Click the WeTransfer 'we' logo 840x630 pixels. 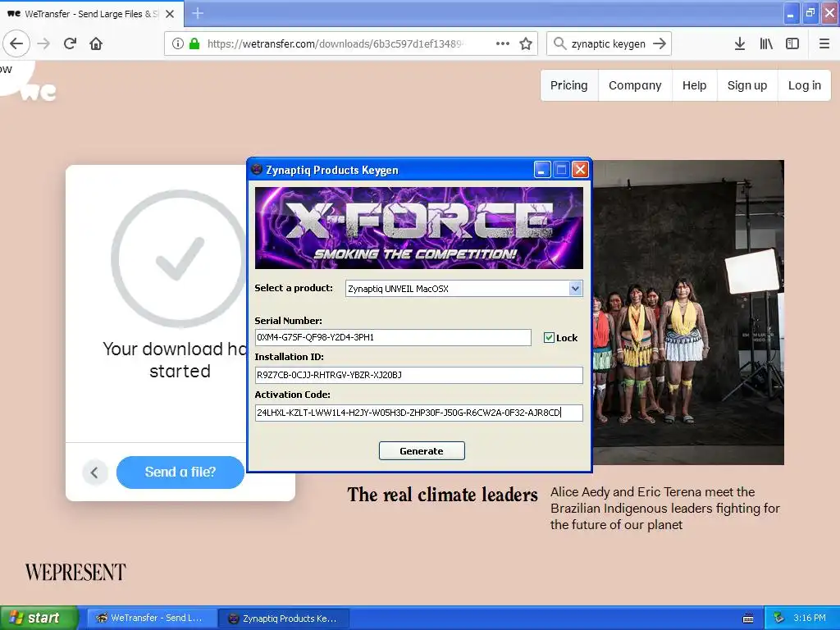[39, 92]
